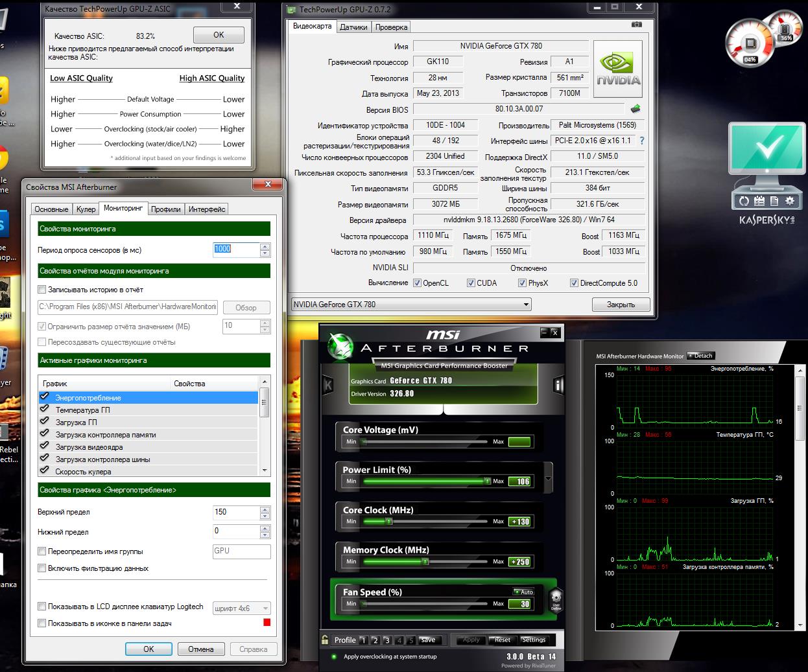Toggle Apply overclocking at system startup indicator
This screenshot has width=808, height=672.
coord(334,656)
